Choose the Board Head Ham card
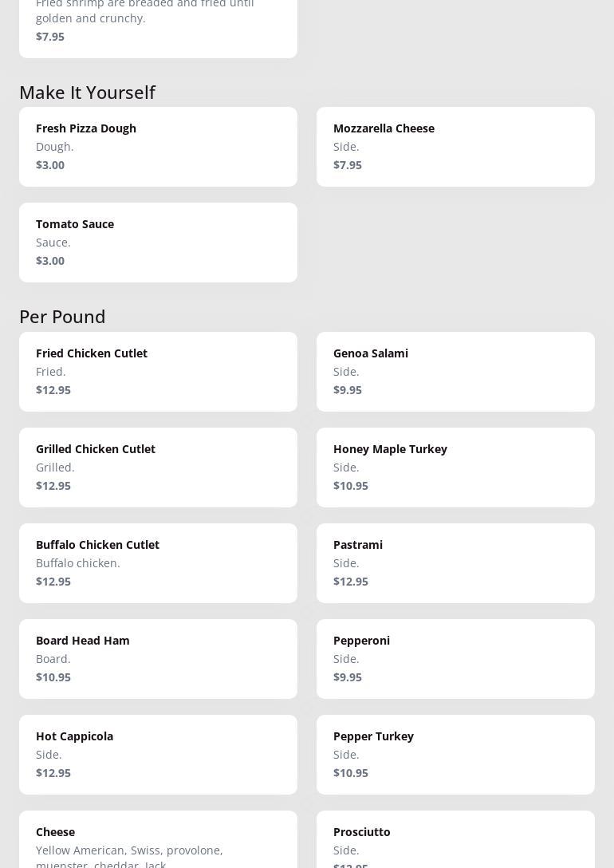The height and width of the screenshot is (868, 614). click(158, 659)
